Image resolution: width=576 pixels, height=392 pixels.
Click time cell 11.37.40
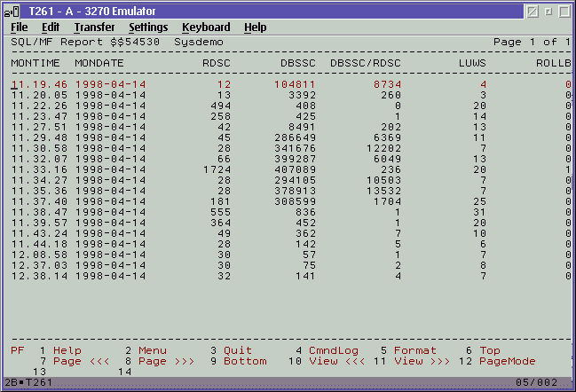click(39, 201)
